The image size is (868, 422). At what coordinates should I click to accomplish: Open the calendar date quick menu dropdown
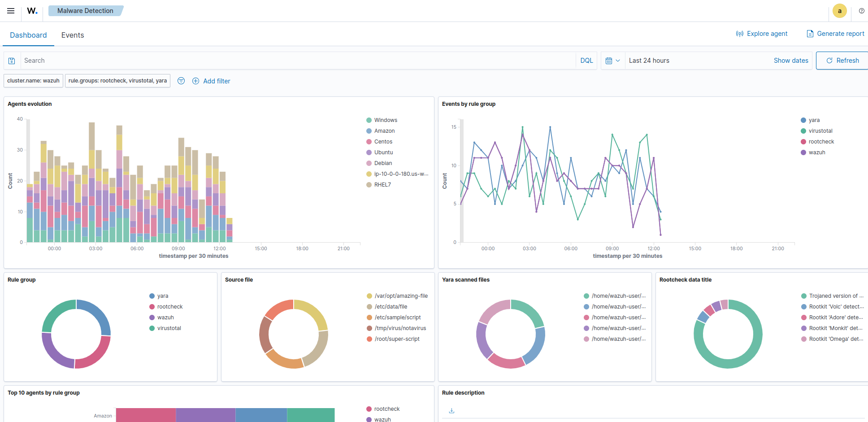click(612, 61)
